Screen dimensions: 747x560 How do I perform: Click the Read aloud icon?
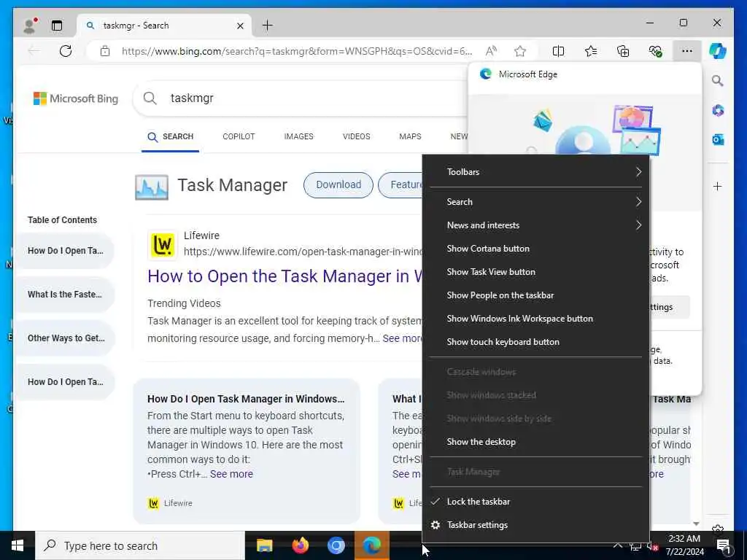point(491,51)
